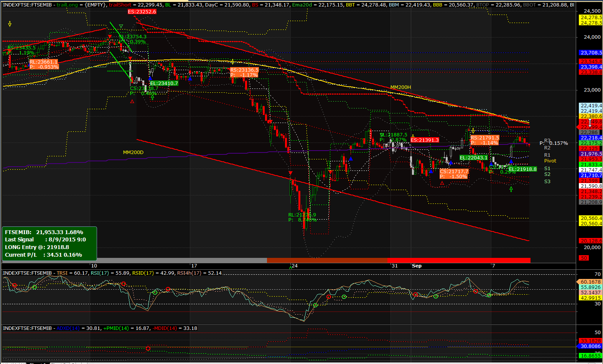Select the RS:23136.5 orange label
The image size is (603, 364).
[x=244, y=72]
